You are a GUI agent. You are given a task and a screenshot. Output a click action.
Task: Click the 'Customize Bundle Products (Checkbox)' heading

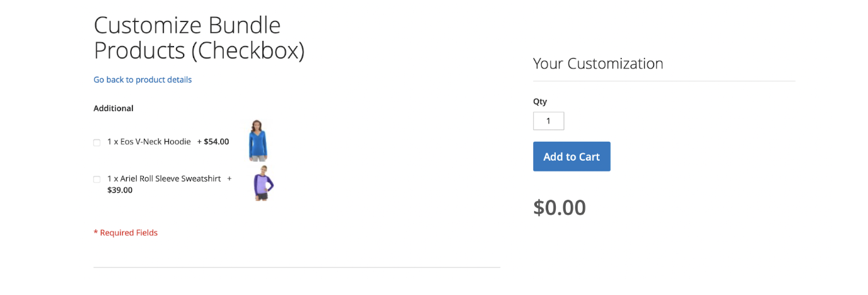point(199,38)
